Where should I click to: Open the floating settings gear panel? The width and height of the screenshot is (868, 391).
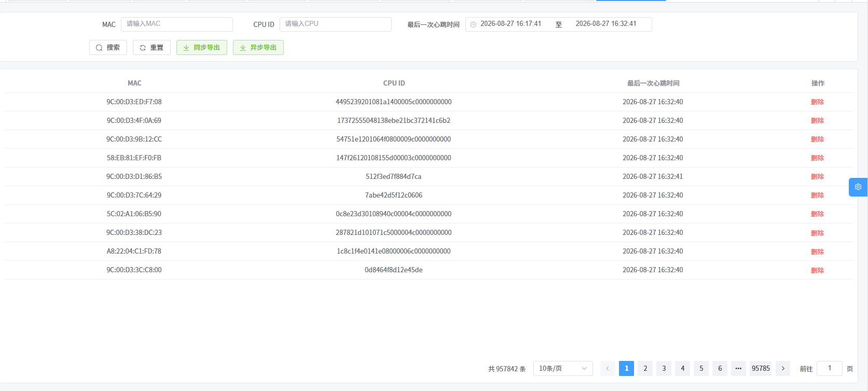858,187
